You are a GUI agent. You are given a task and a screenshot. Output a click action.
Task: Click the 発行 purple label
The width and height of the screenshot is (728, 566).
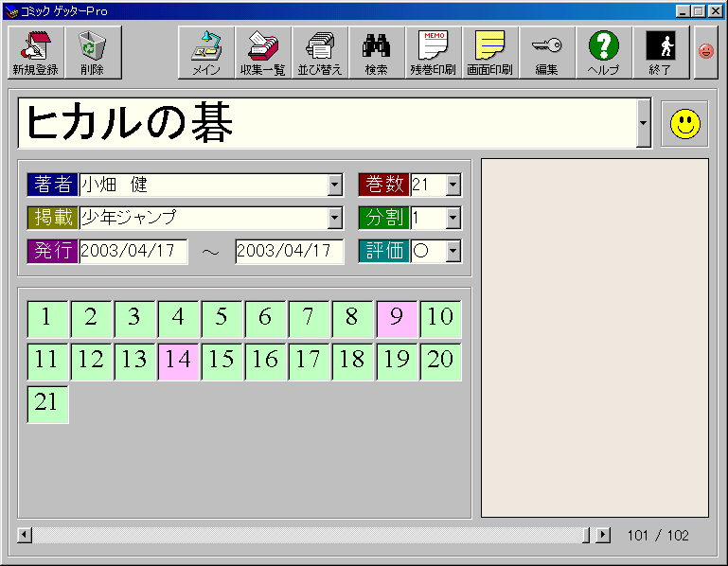53,251
